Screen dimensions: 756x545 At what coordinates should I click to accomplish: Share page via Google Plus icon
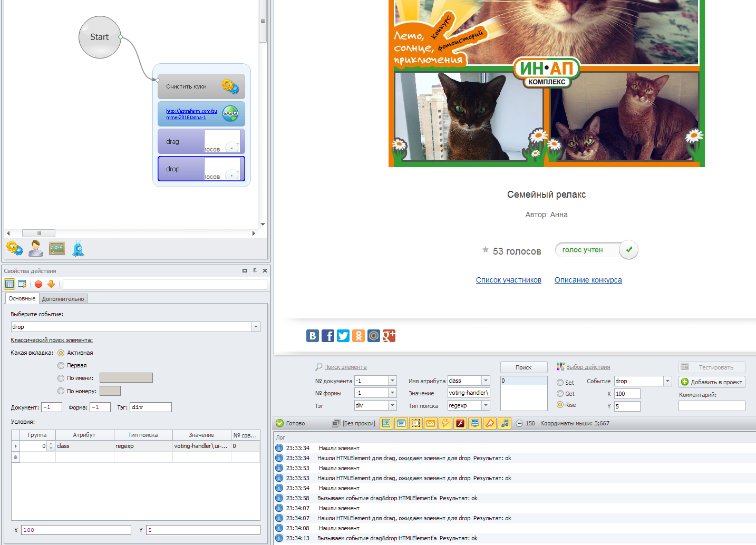tap(389, 336)
